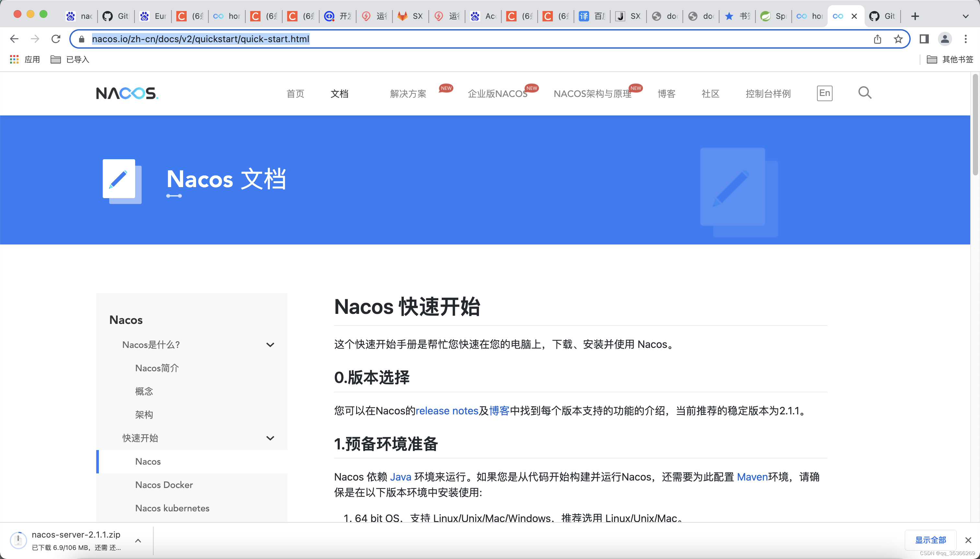This screenshot has height=559, width=980.
Task: Open the 已导入 bookmarks folder icon
Action: tap(56, 59)
